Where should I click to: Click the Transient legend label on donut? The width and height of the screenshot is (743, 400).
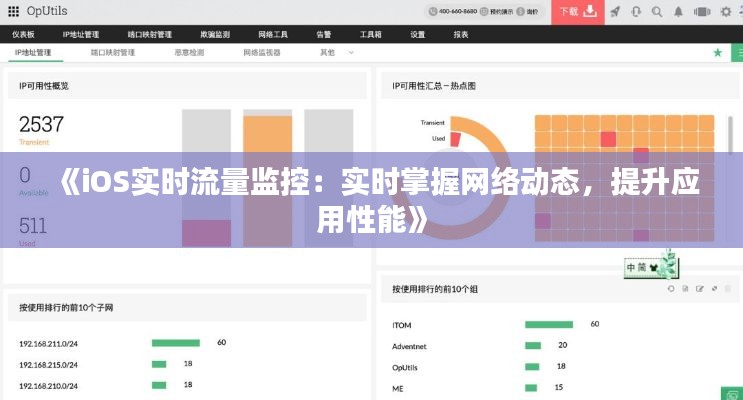pos(433,123)
